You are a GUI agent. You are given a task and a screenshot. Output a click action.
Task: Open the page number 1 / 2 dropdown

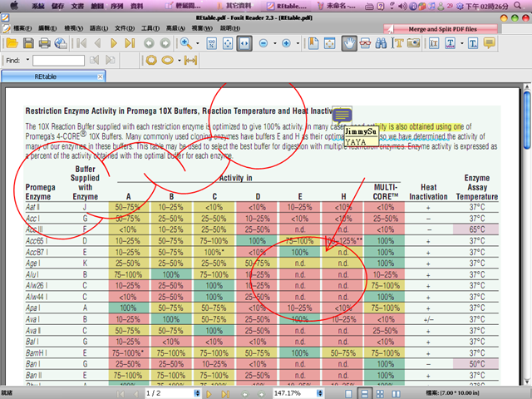point(197,393)
